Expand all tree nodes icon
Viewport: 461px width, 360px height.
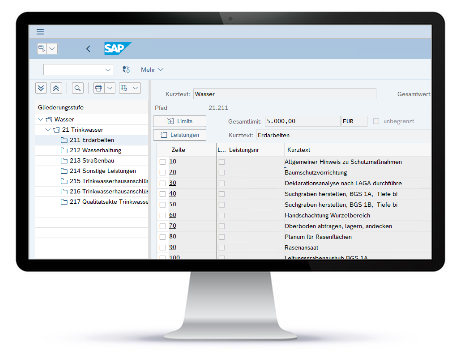[x=41, y=88]
